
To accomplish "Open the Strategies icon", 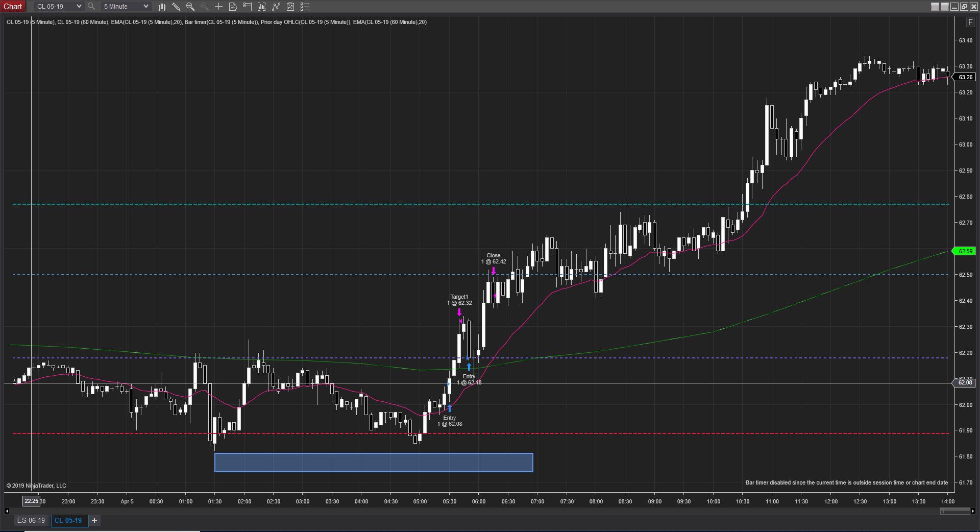I will pos(290,7).
